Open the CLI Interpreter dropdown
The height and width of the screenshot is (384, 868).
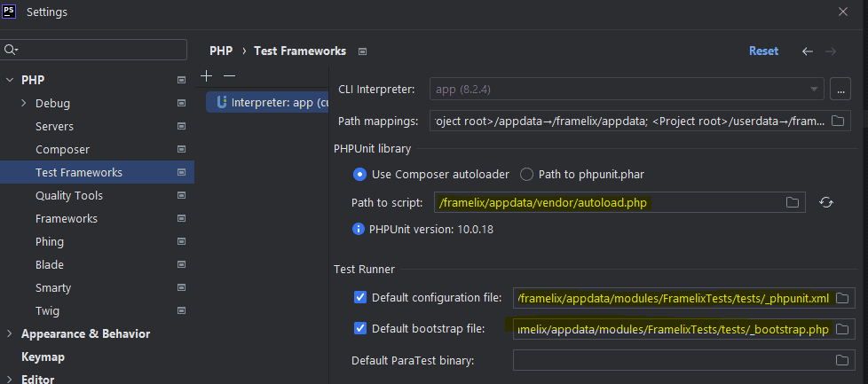814,89
